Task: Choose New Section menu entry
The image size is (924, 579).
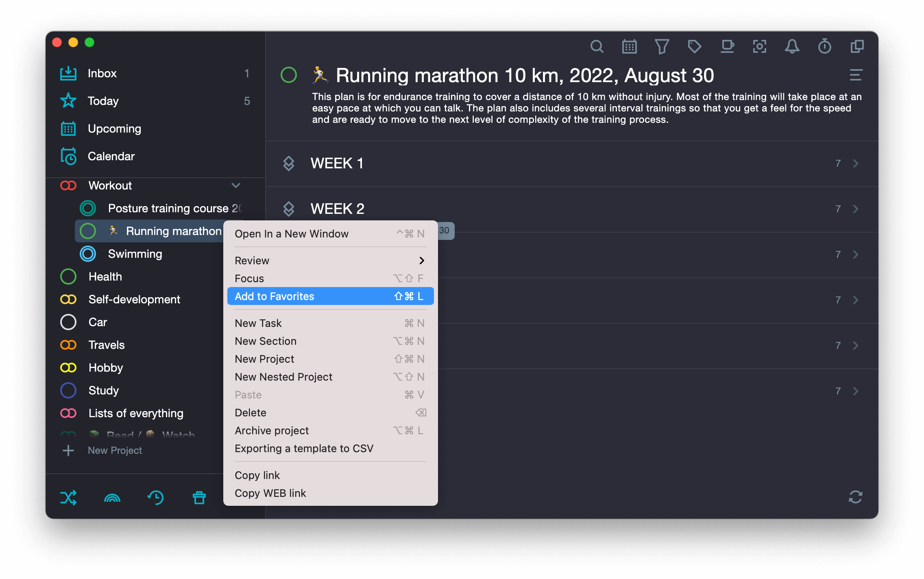Action: click(x=330, y=341)
